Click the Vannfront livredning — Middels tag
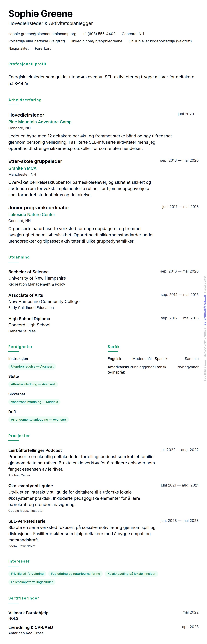Image resolution: width=207 pixels, height=644 pixels. click(x=34, y=402)
